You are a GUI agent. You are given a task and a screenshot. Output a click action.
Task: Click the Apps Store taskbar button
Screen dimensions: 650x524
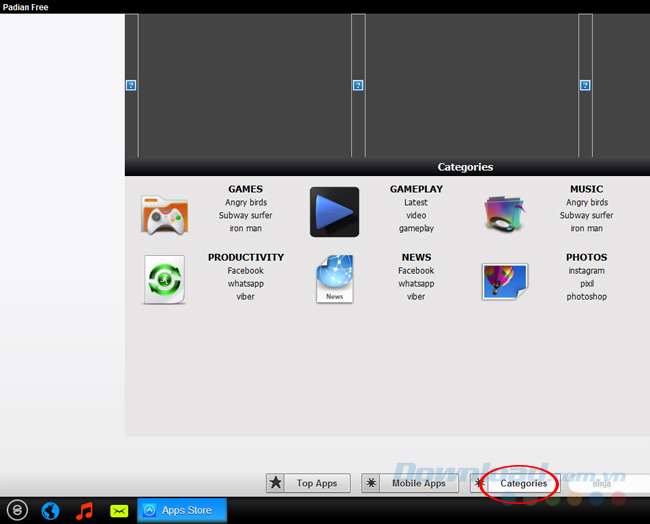coord(182,510)
